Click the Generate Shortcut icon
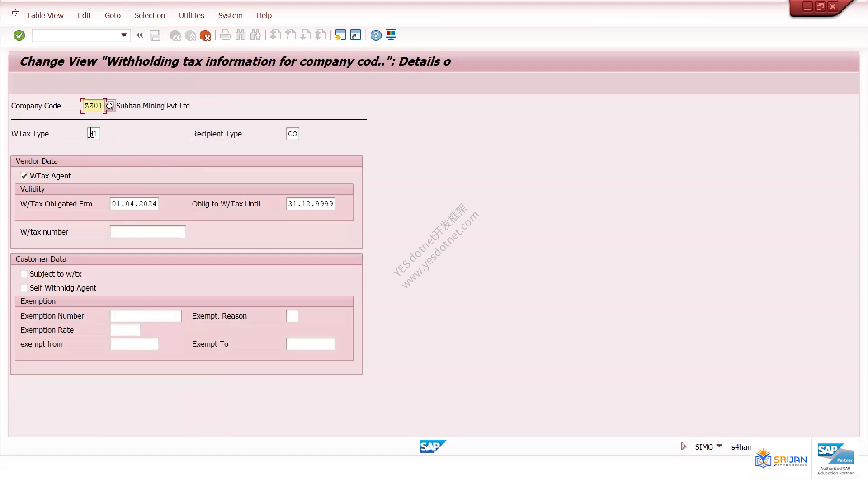 (x=356, y=35)
